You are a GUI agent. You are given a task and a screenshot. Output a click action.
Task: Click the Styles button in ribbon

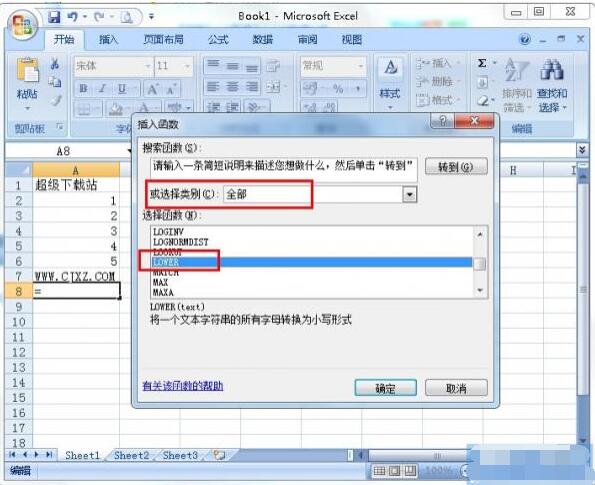[390, 83]
